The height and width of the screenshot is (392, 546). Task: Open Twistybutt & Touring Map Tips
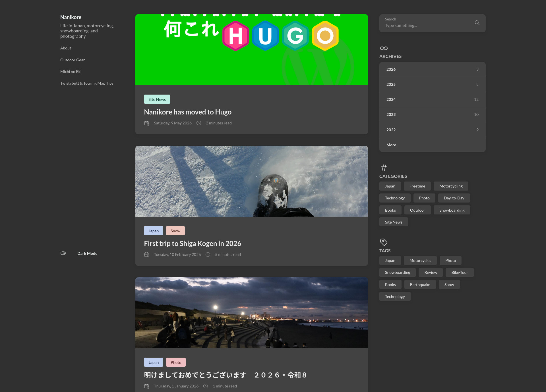tap(87, 83)
